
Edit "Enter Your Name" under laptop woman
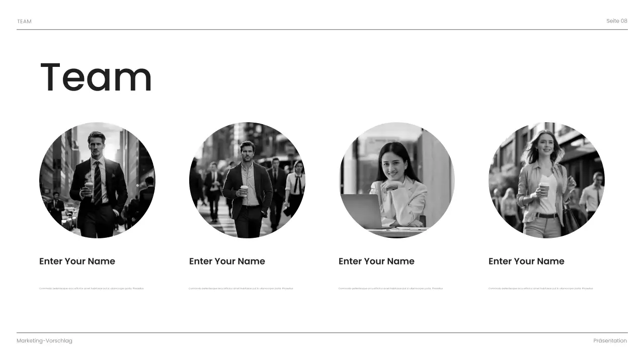click(376, 261)
